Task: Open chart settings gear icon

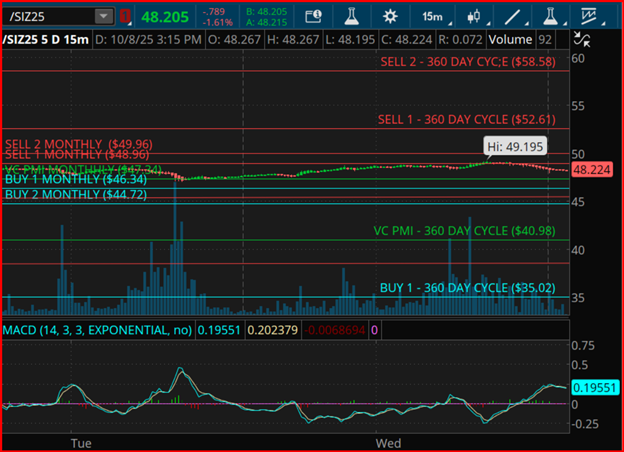Action: (x=390, y=17)
